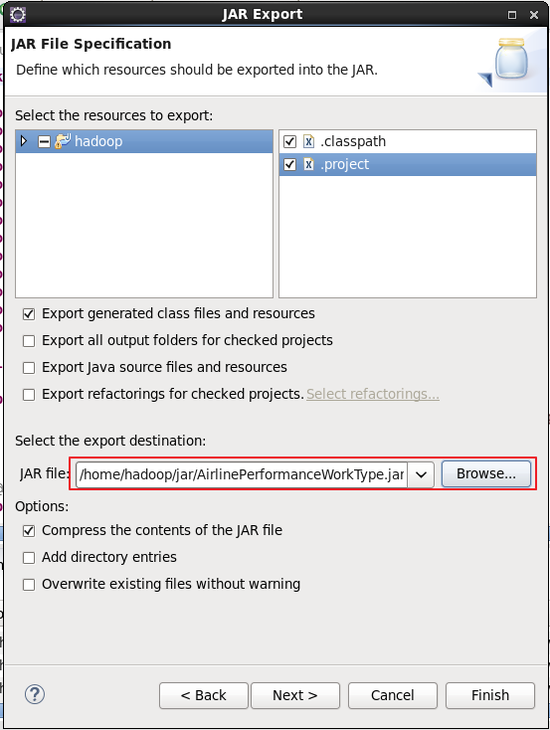Open the JAR file path dropdown arrow
Screen dimensions: 550x730
click(x=421, y=474)
